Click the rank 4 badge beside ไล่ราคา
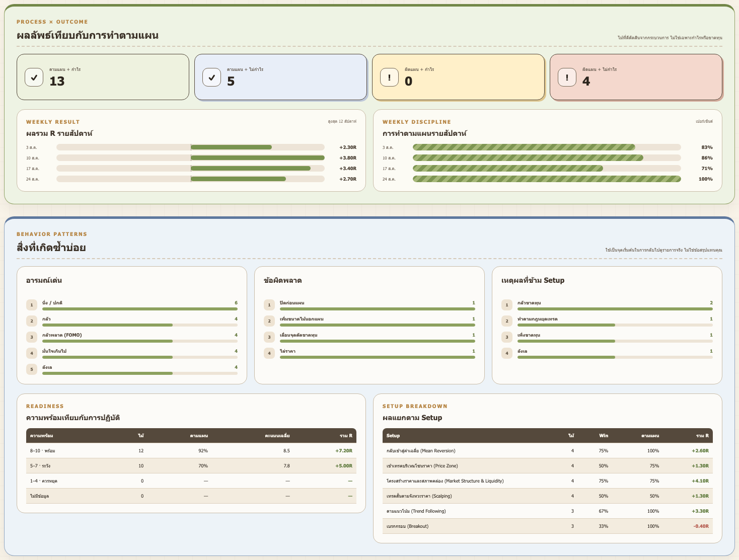 click(x=269, y=353)
